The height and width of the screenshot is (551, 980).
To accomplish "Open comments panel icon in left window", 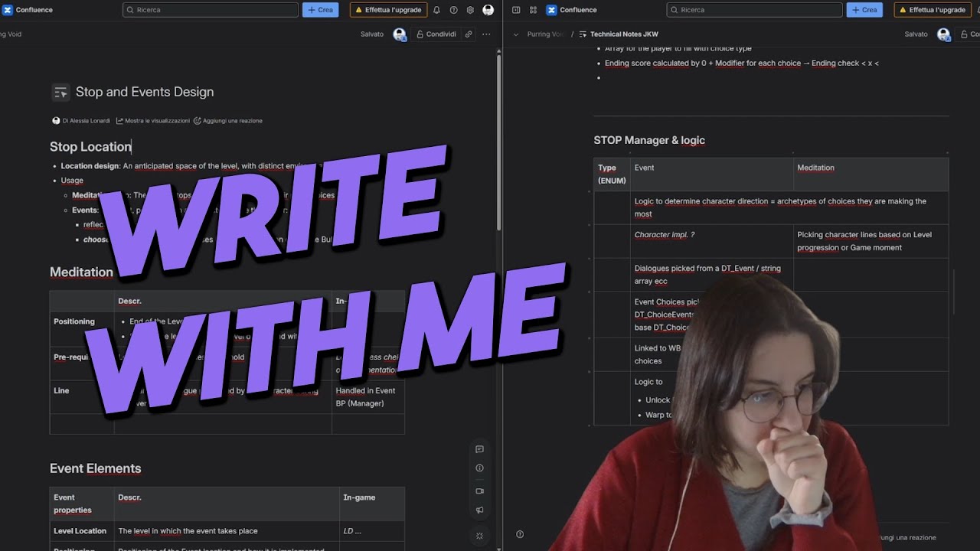I will (x=479, y=449).
